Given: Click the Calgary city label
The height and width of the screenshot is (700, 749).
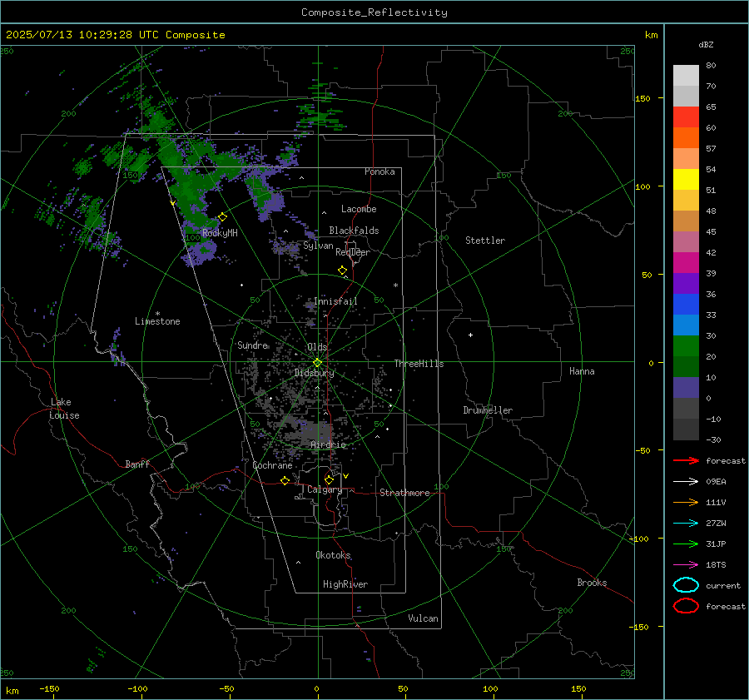Looking at the screenshot, I should (325, 489).
